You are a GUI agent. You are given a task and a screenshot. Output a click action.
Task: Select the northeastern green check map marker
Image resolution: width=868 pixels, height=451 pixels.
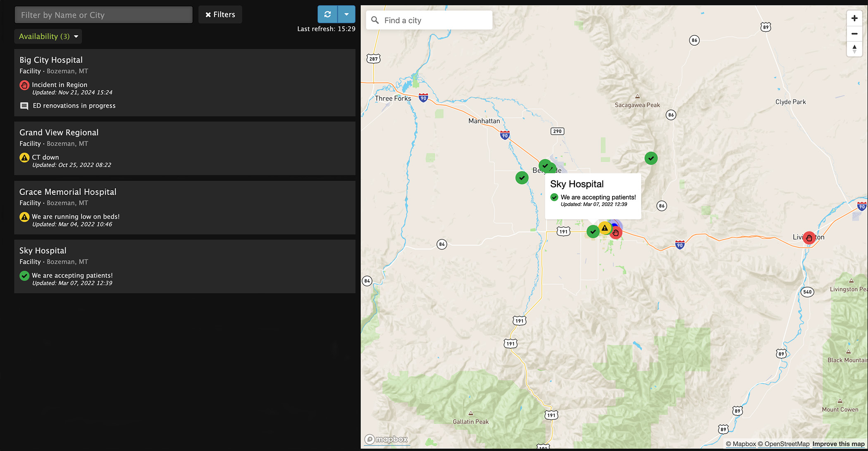coord(651,158)
